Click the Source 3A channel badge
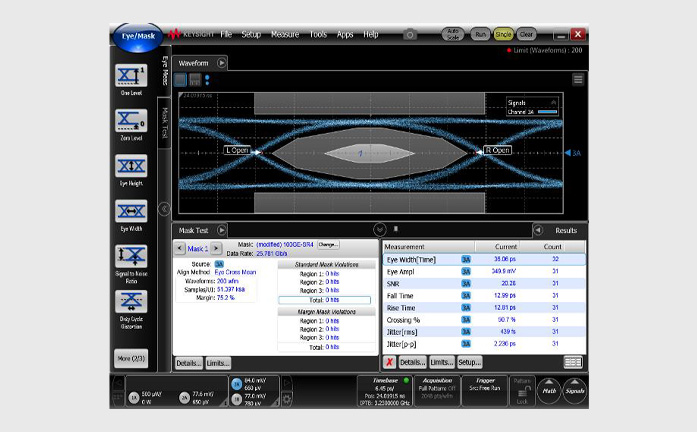 219,264
